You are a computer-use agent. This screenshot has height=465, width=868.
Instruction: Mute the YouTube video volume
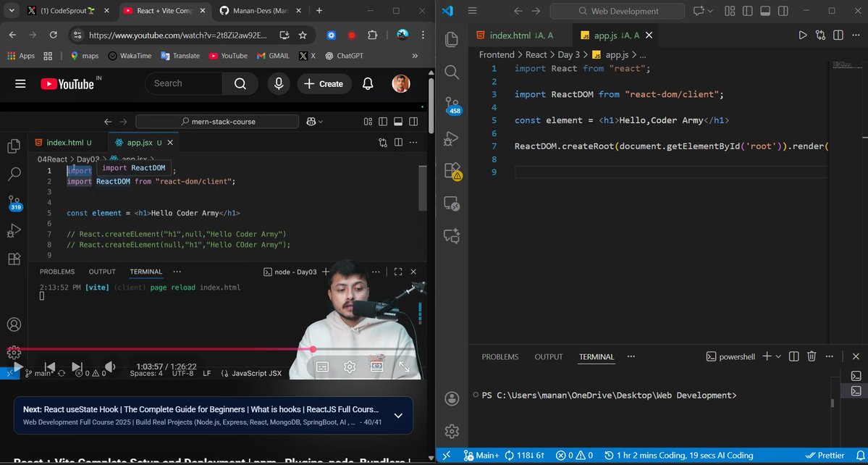110,366
